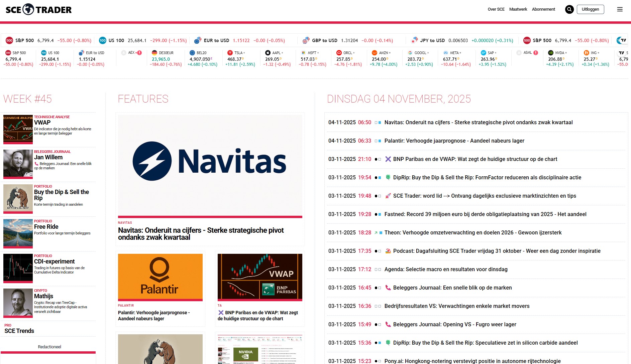Screen dimensions: 631x364
Task: Open the Palantir feature card headline
Action: click(x=154, y=316)
